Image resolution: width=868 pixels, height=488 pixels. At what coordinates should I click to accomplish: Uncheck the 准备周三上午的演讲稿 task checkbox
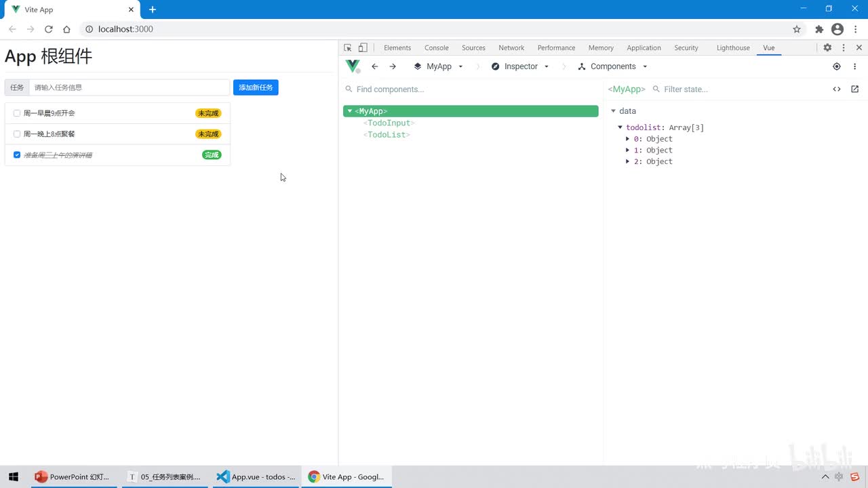[17, 155]
